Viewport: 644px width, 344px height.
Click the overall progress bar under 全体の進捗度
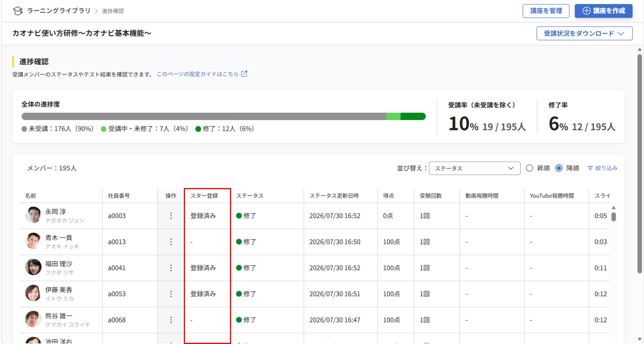tap(223, 116)
